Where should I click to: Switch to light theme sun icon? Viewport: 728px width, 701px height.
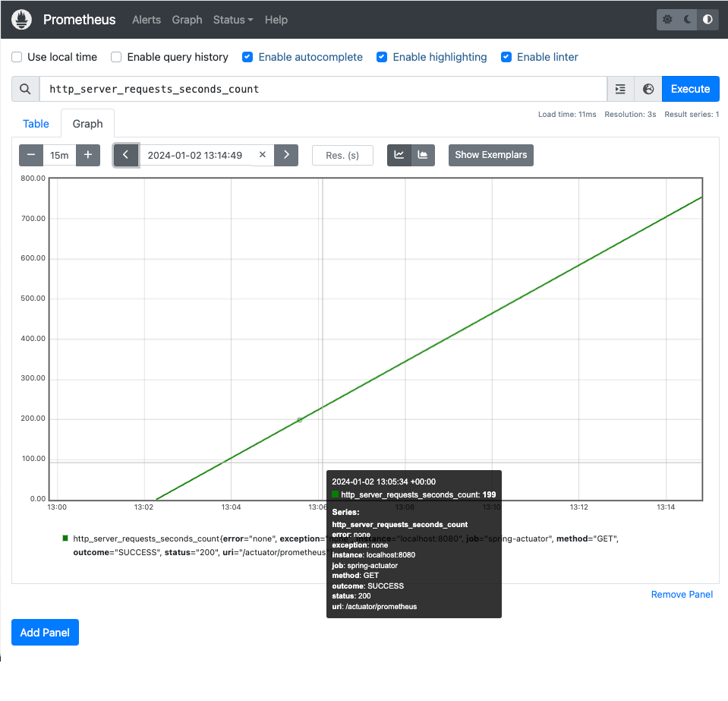tap(667, 20)
